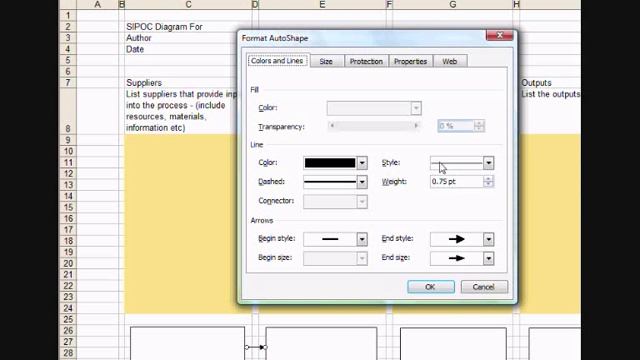The image size is (640, 360).
Task: Select column G header
Action: (453, 4)
